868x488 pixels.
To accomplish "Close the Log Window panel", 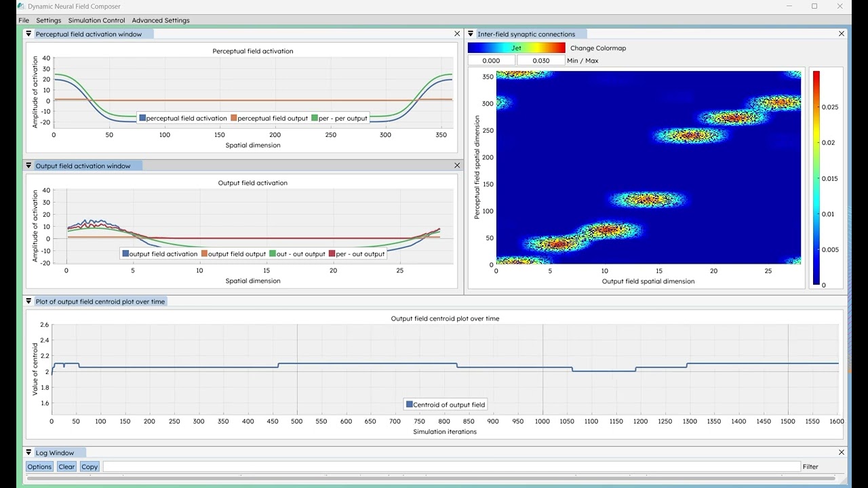I will point(842,452).
